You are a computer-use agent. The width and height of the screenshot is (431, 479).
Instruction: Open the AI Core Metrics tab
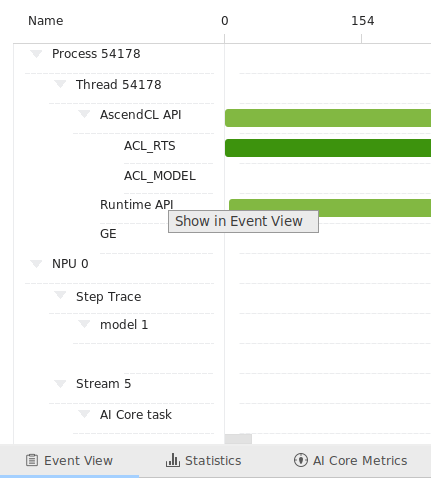[x=350, y=461]
